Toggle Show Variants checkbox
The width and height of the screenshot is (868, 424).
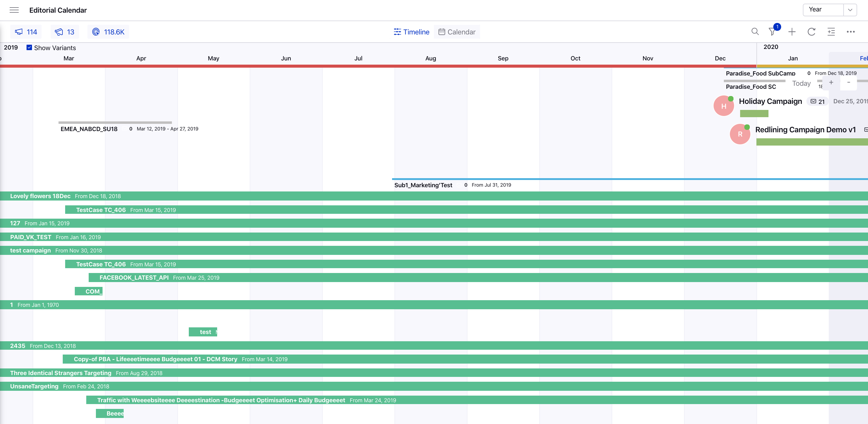[x=29, y=48]
